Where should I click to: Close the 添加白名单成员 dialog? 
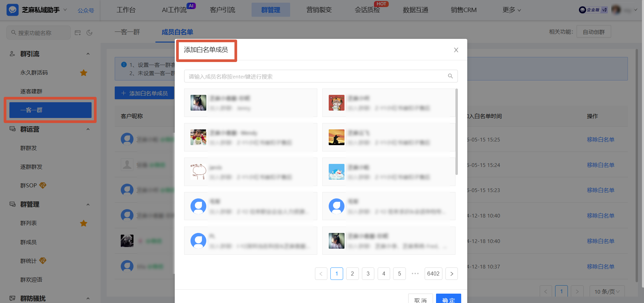click(456, 50)
